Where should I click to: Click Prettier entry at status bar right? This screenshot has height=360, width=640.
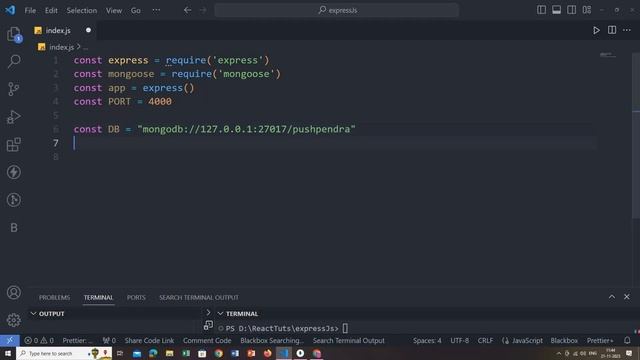click(600, 340)
